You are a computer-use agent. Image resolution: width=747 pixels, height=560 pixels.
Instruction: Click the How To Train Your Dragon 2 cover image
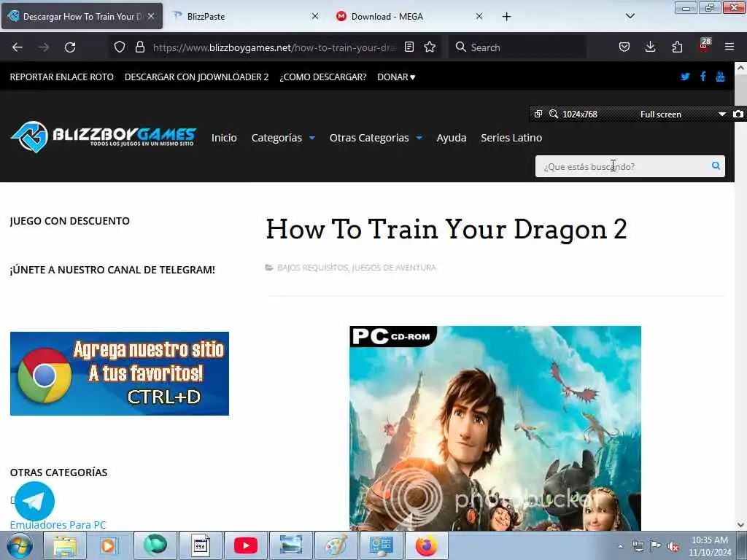pos(495,428)
